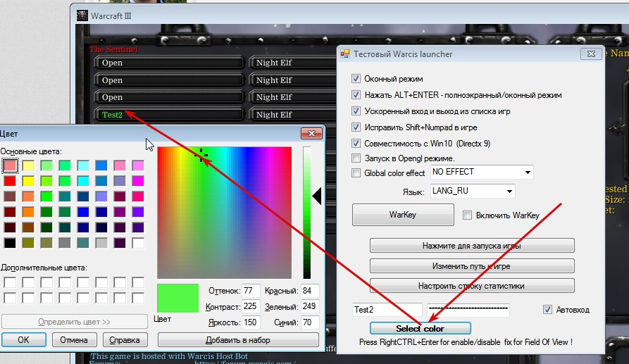Screen dimensions: 629x364
Task: Select bright yellow swatch in second basic row
Action: pyautogui.click(x=28, y=181)
